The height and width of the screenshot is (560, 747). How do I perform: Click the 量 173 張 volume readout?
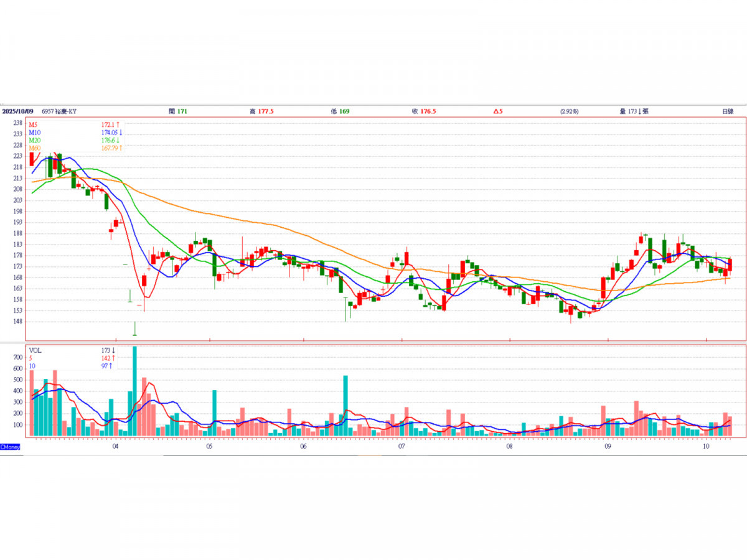coord(634,111)
